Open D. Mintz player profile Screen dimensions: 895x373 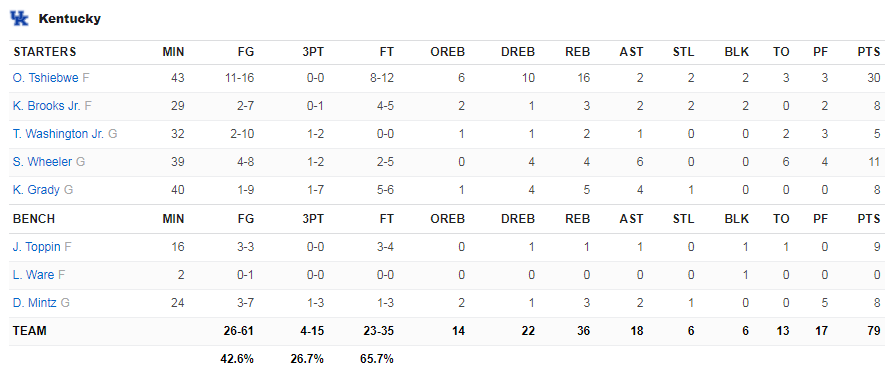coord(34,303)
